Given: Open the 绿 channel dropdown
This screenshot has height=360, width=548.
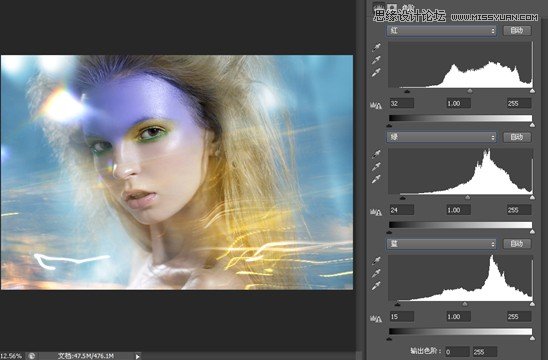Looking at the screenshot, I should (442, 137).
